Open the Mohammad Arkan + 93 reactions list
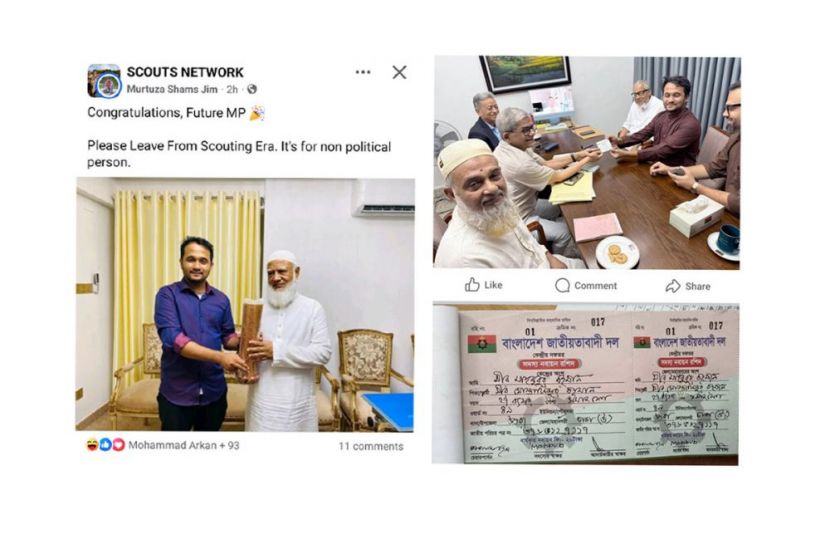Image resolution: width=830 pixels, height=544 pixels. click(x=184, y=446)
